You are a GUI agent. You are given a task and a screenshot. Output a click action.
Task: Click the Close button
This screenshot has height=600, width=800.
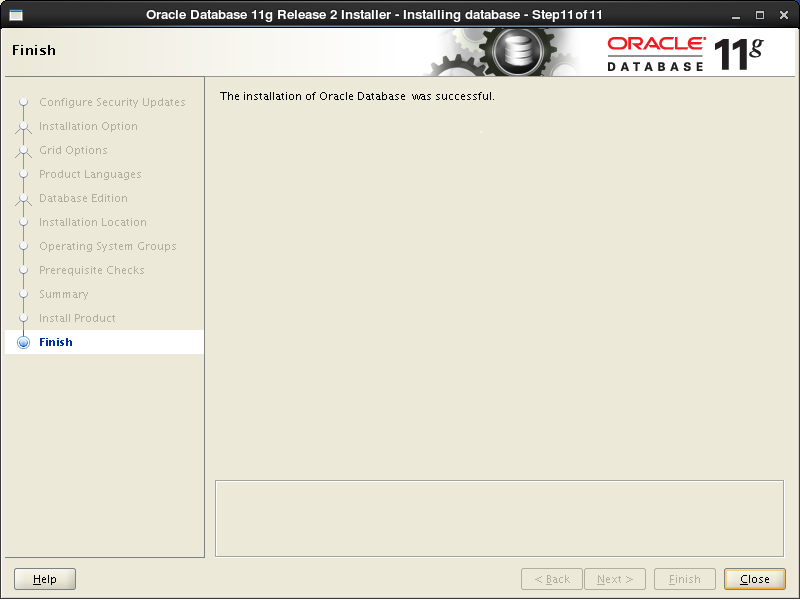point(755,579)
